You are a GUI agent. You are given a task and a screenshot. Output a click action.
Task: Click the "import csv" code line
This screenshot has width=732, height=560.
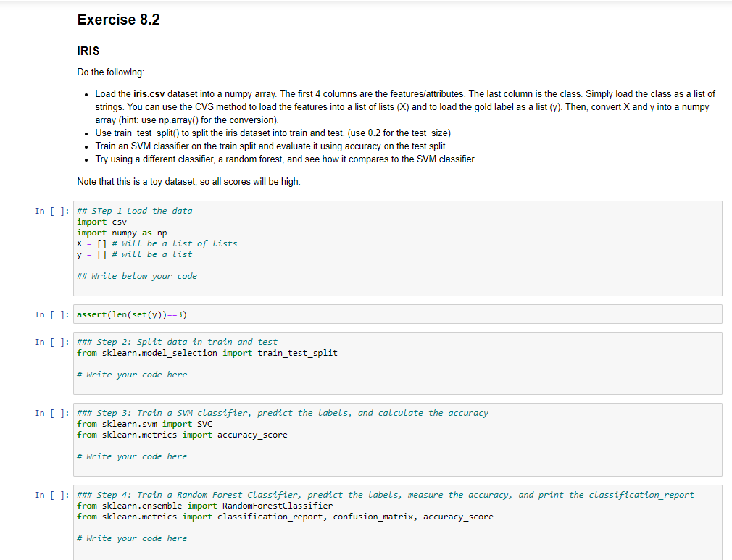pos(102,222)
